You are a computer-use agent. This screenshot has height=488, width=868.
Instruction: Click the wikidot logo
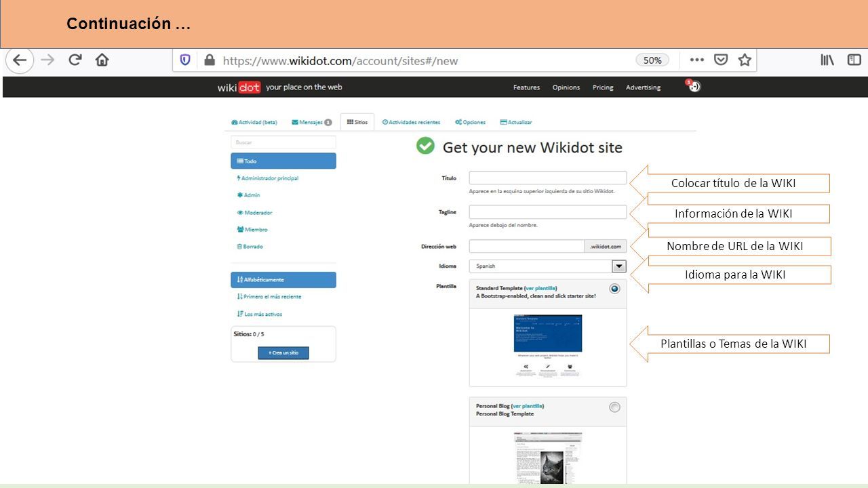click(239, 87)
